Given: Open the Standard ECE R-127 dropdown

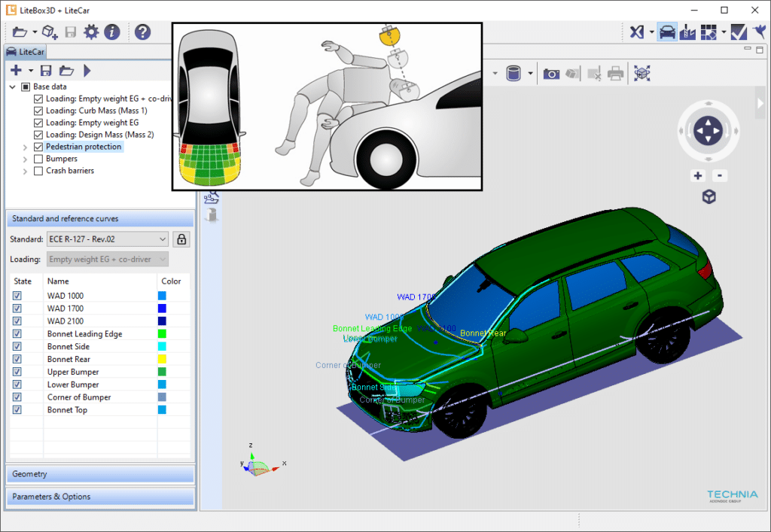Looking at the screenshot, I should tap(108, 239).
